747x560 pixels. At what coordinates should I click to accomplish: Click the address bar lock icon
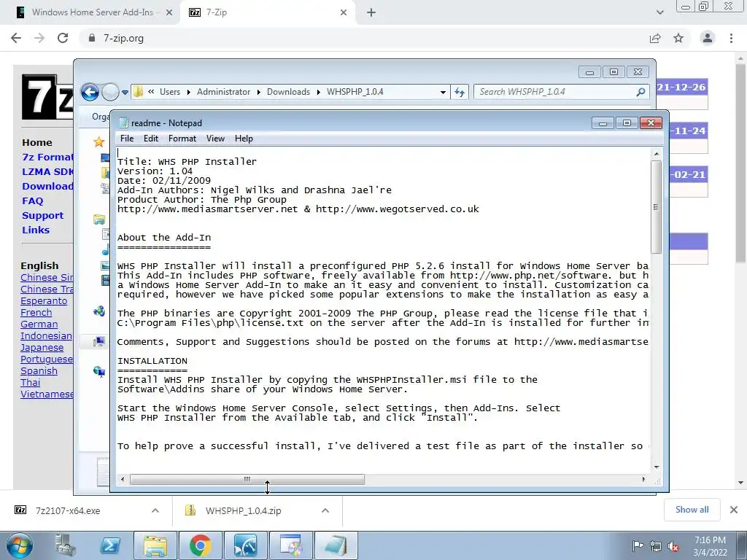tap(91, 38)
